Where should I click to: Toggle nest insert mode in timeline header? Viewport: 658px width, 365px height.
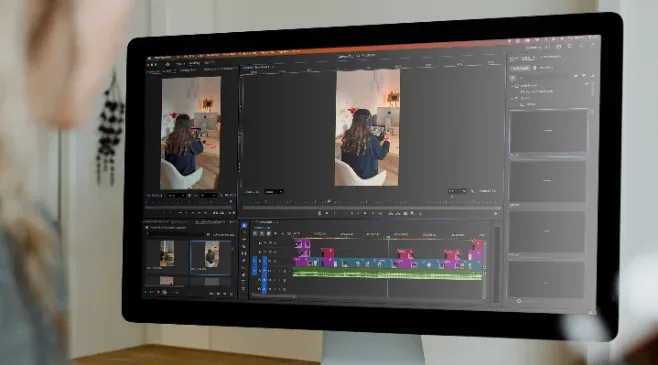click(255, 234)
